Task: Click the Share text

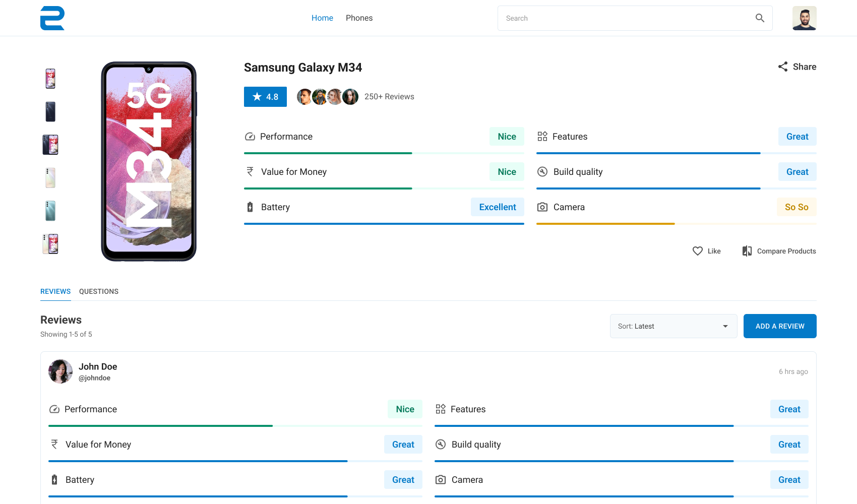Action: 805,67
